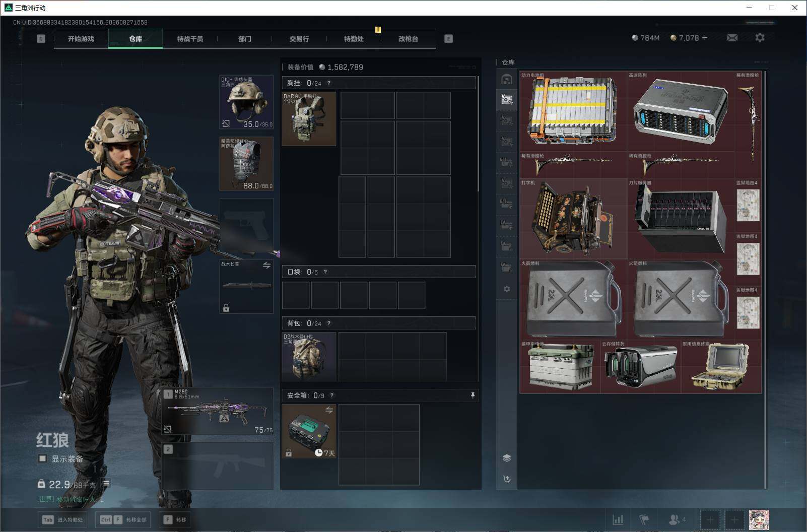Click the swap icon on the safe box
The width and height of the screenshot is (807, 532).
pyautogui.click(x=329, y=410)
